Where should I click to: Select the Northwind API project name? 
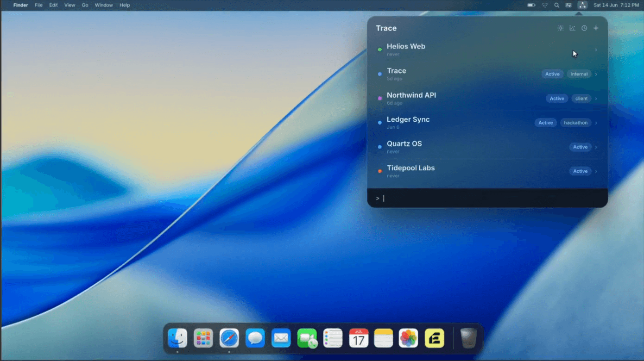tap(411, 95)
